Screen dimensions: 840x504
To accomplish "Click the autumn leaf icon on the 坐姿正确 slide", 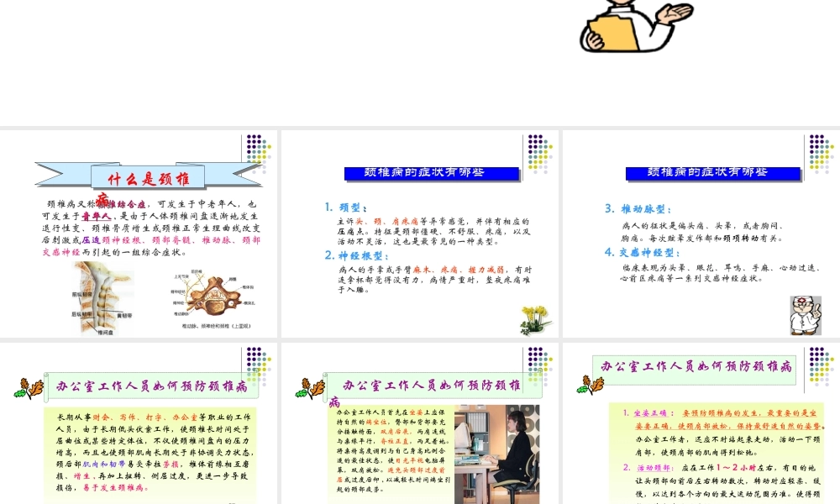I will [591, 384].
